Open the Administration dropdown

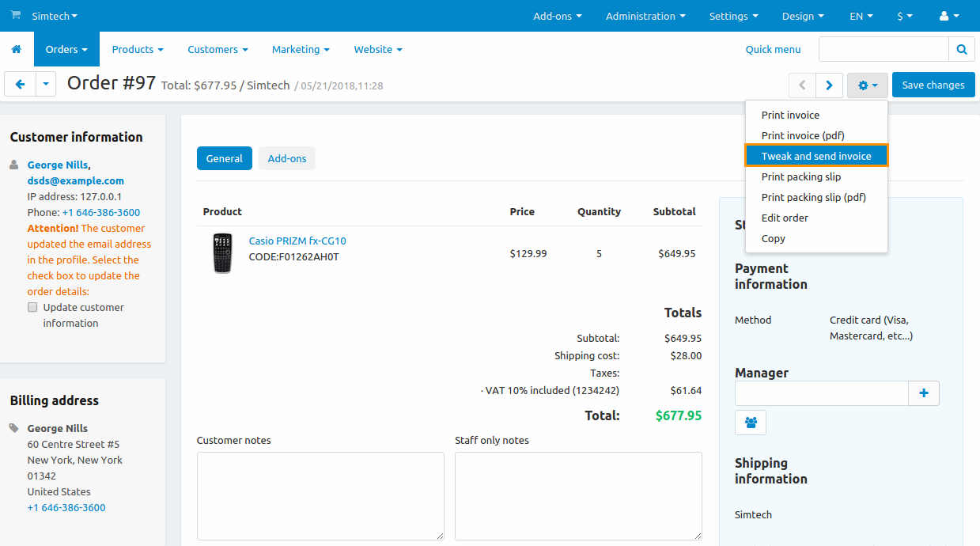point(645,16)
